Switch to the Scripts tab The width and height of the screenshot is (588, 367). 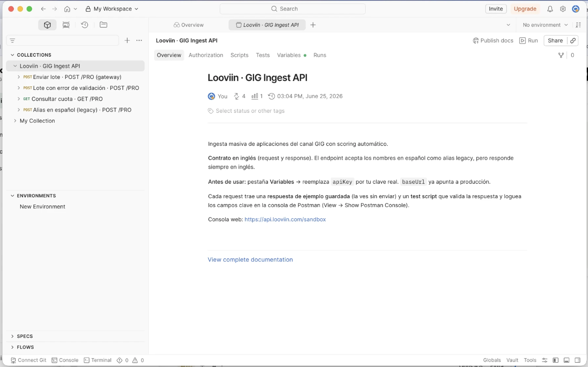pyautogui.click(x=239, y=55)
